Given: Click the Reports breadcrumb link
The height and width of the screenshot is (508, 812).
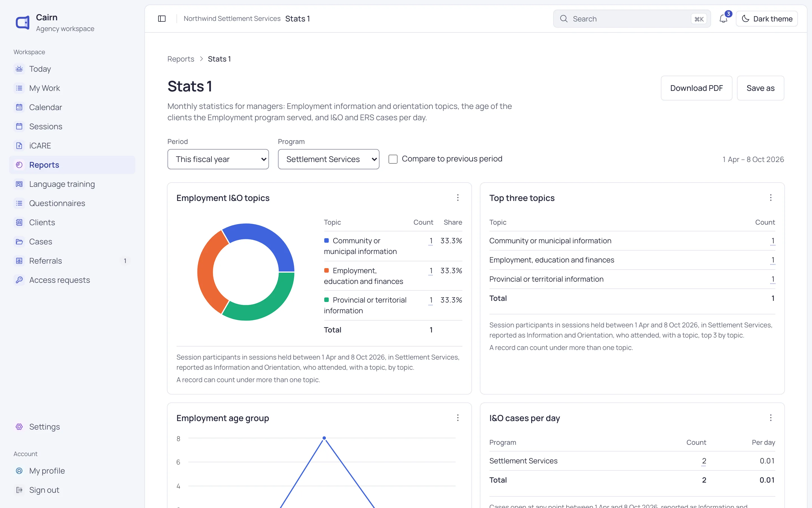Looking at the screenshot, I should coord(180,59).
